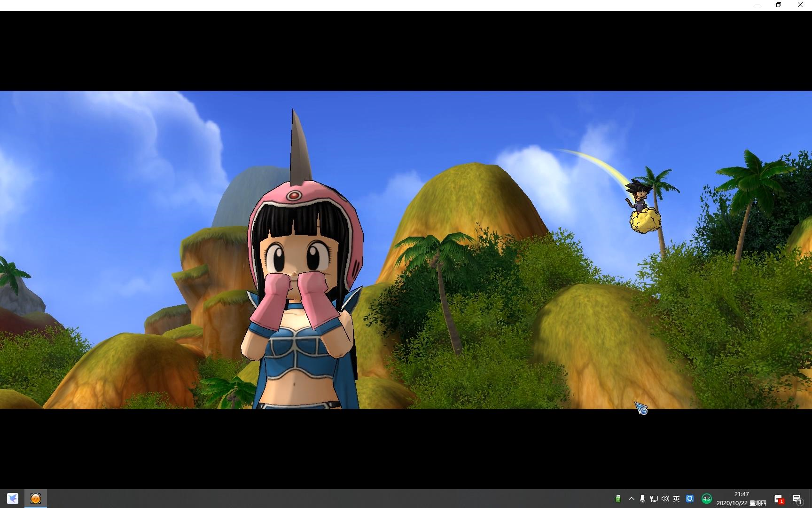The image size is (812, 508).
Task: Open the clock showing 21:47
Action: [742, 499]
